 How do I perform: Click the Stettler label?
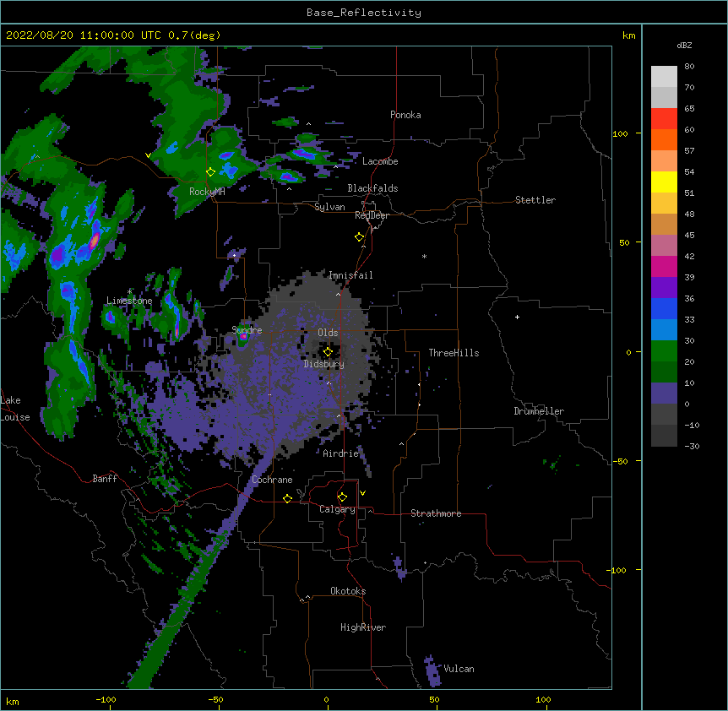[535, 200]
